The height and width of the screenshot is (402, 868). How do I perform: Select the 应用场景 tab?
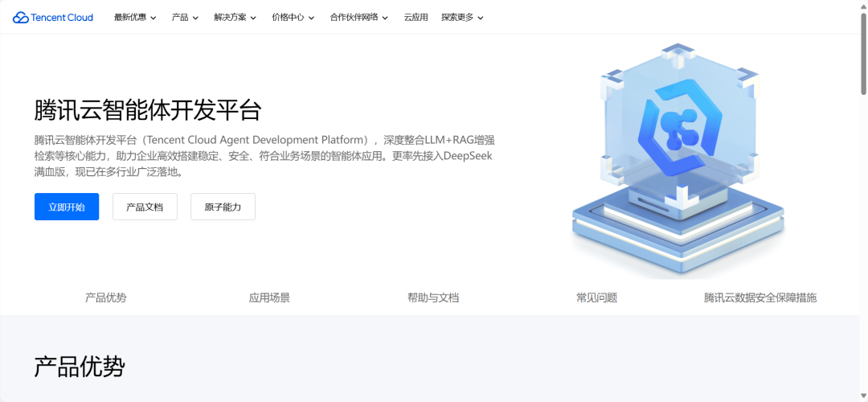269,298
